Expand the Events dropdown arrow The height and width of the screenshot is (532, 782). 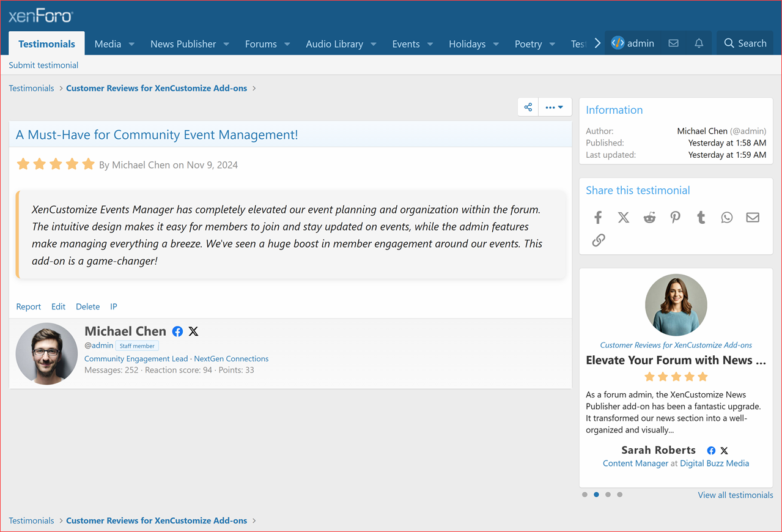click(x=430, y=44)
